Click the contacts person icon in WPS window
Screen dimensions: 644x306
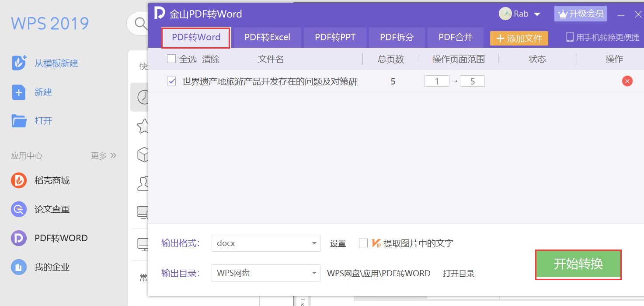point(143,183)
